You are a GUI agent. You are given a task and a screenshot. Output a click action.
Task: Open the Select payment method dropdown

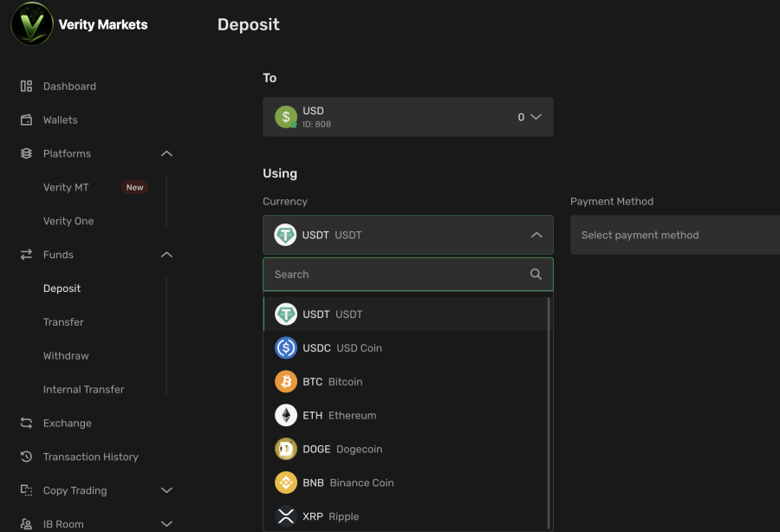click(675, 235)
